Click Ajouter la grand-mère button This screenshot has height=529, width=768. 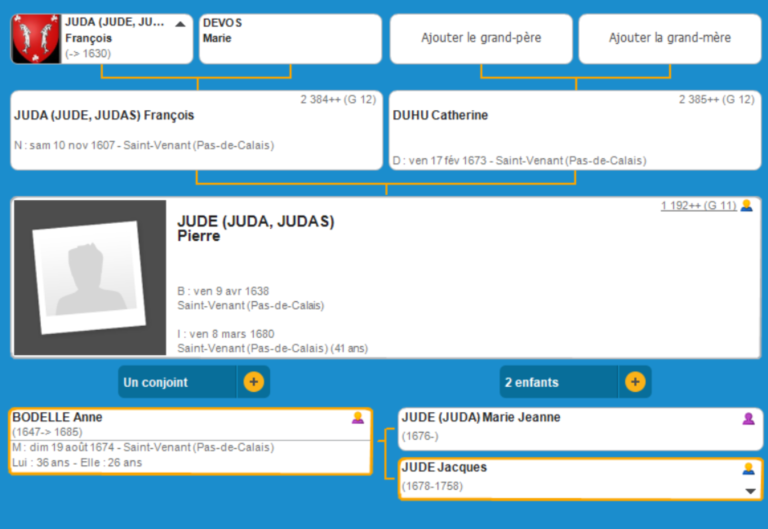click(x=670, y=39)
